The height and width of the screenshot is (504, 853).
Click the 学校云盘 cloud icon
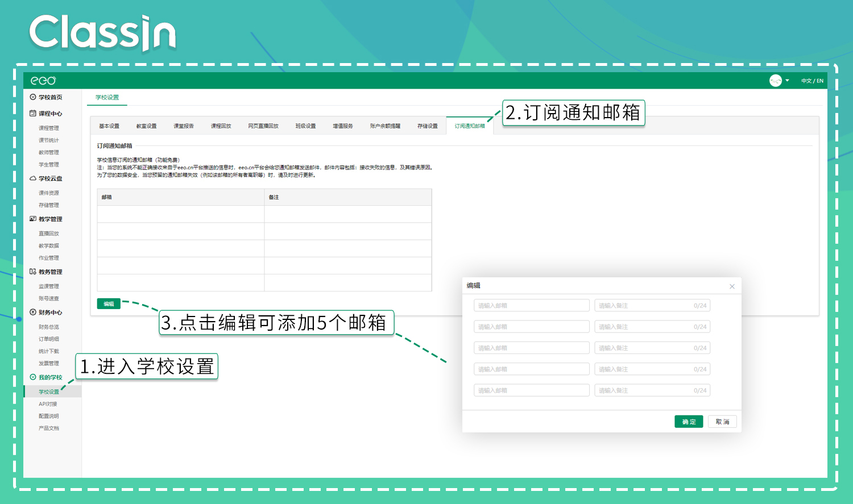point(33,178)
